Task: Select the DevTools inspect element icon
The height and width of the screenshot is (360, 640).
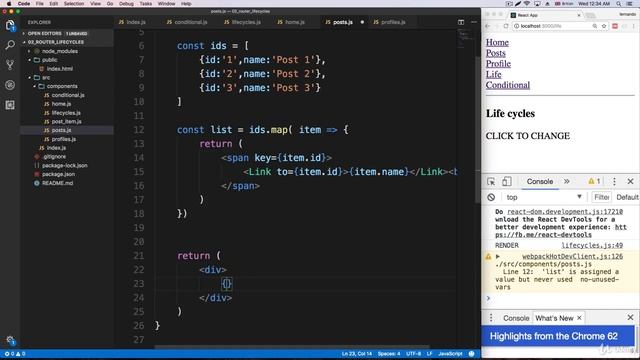Action: (x=491, y=182)
